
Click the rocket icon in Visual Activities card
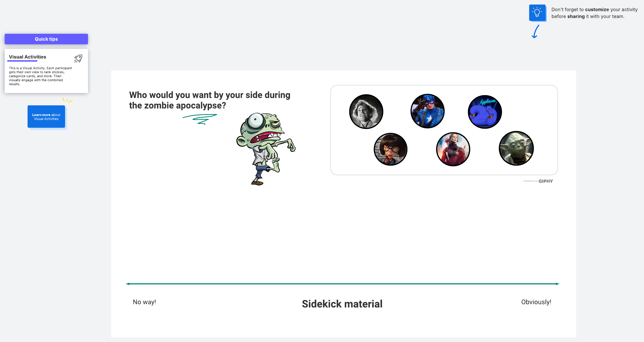pos(78,58)
